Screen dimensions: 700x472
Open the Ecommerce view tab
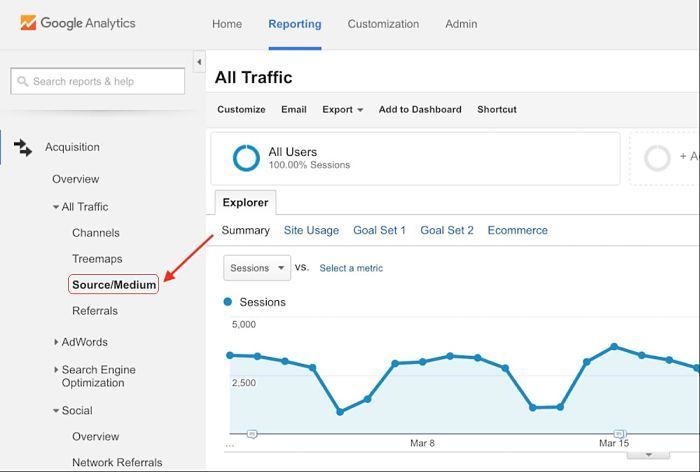pos(517,230)
